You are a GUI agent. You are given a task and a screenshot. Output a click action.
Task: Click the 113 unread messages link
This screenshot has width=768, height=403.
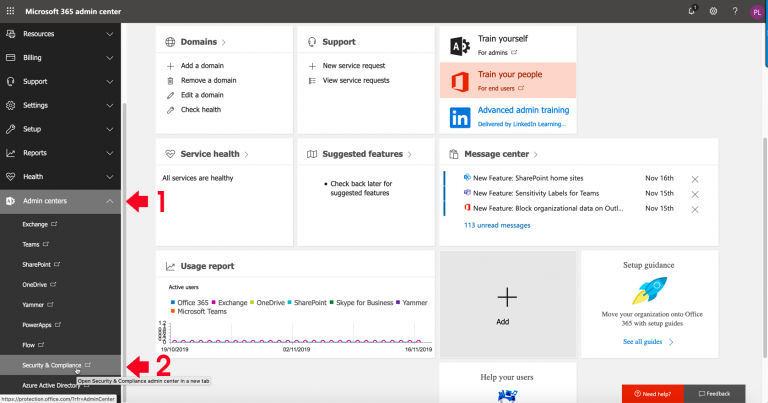coord(497,225)
